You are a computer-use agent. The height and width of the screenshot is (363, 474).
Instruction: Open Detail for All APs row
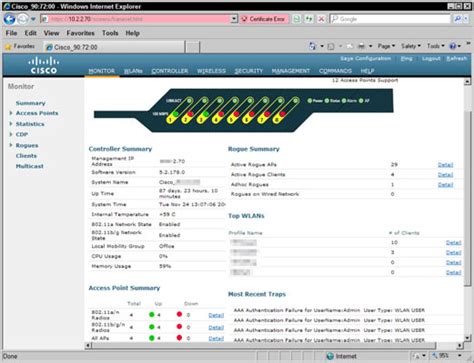click(216, 339)
